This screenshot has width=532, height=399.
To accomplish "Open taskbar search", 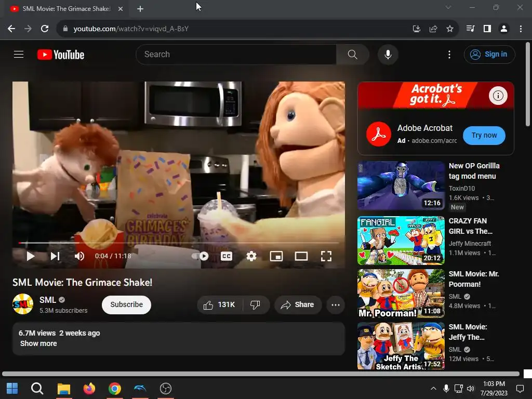I will coord(37,388).
